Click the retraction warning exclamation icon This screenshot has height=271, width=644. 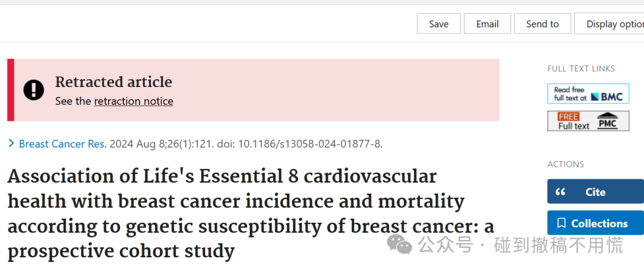33,90
